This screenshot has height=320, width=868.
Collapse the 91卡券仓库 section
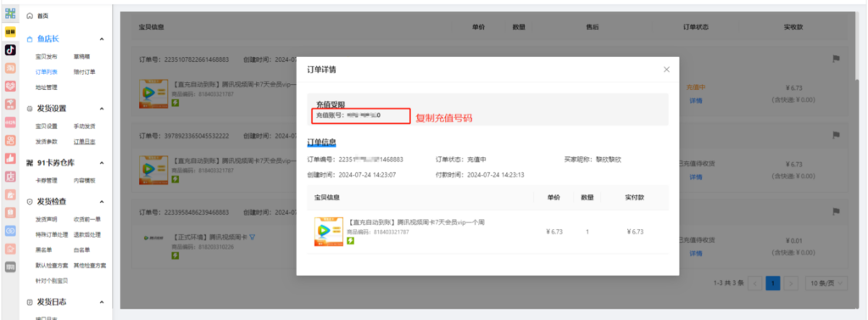tap(102, 163)
